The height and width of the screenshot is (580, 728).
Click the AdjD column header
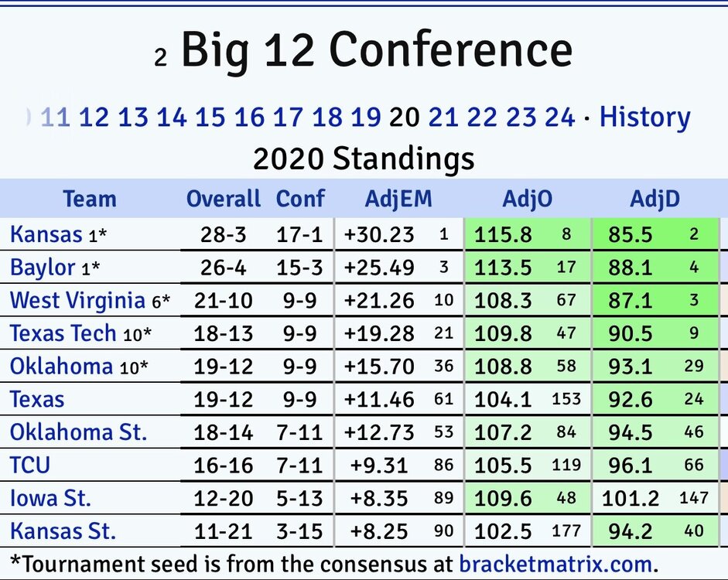tap(655, 199)
